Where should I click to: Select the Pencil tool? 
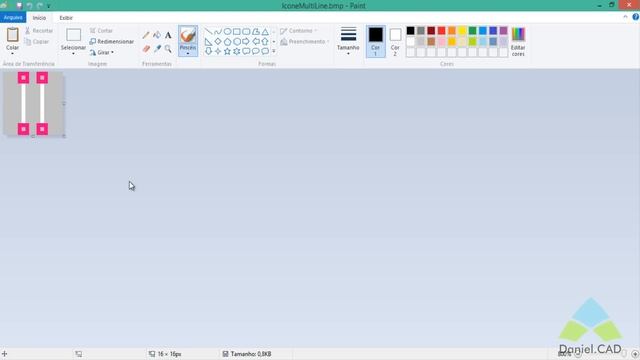146,35
